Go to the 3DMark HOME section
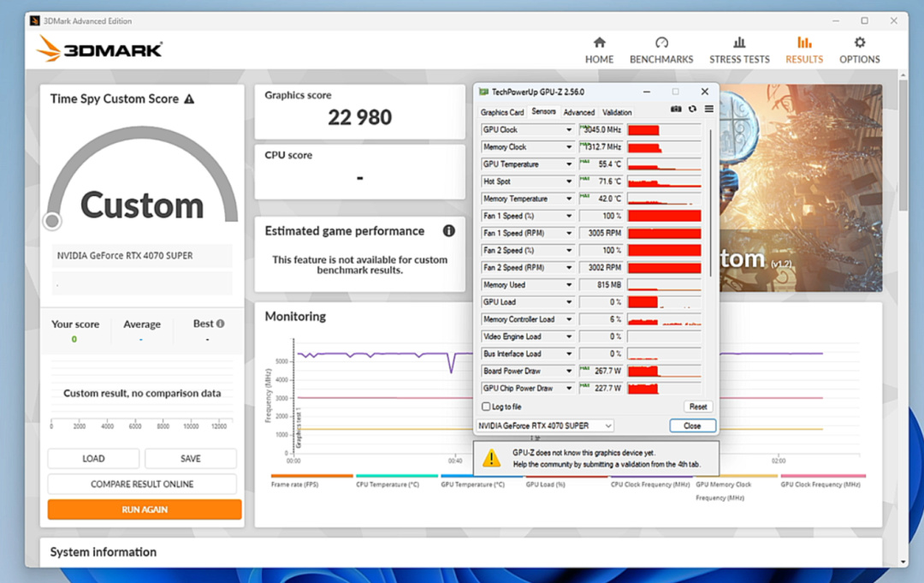 pos(599,51)
